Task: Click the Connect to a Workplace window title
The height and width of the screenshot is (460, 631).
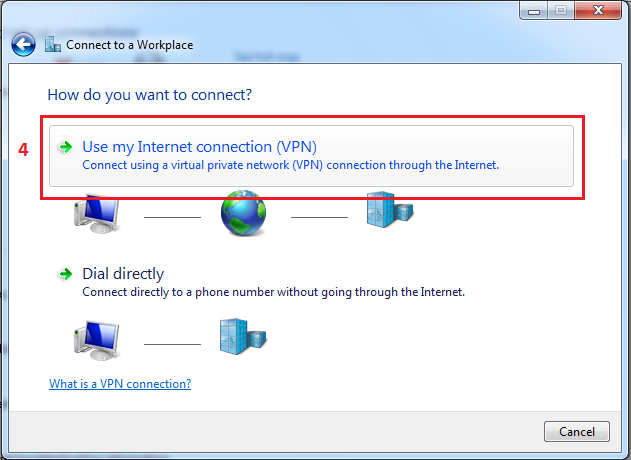Action: tap(130, 45)
